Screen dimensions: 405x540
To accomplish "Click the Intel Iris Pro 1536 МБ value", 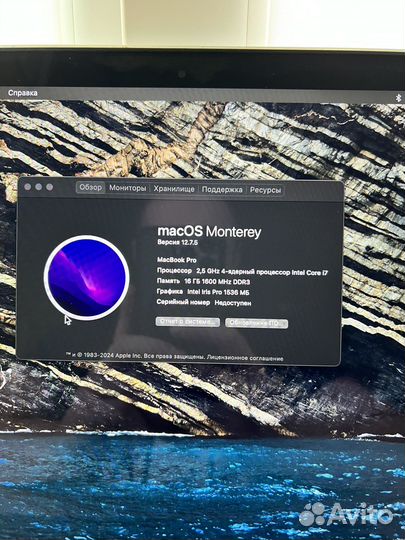I will (x=218, y=292).
